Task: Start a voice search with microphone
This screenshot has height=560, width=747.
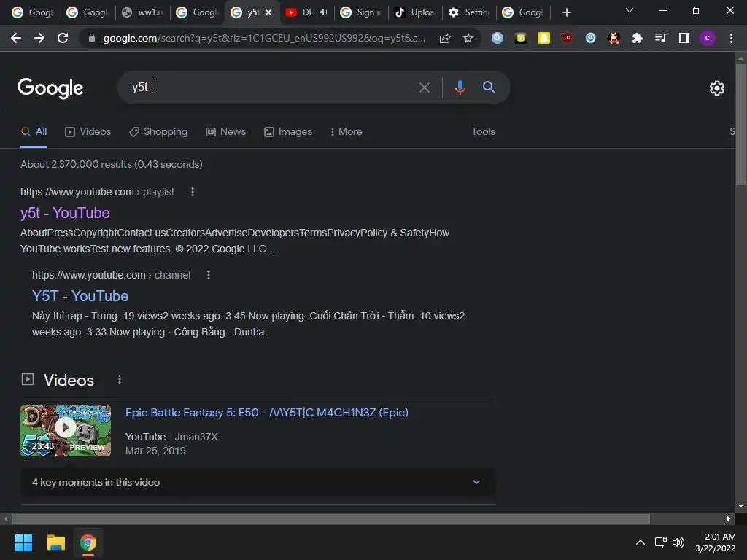Action: click(460, 87)
